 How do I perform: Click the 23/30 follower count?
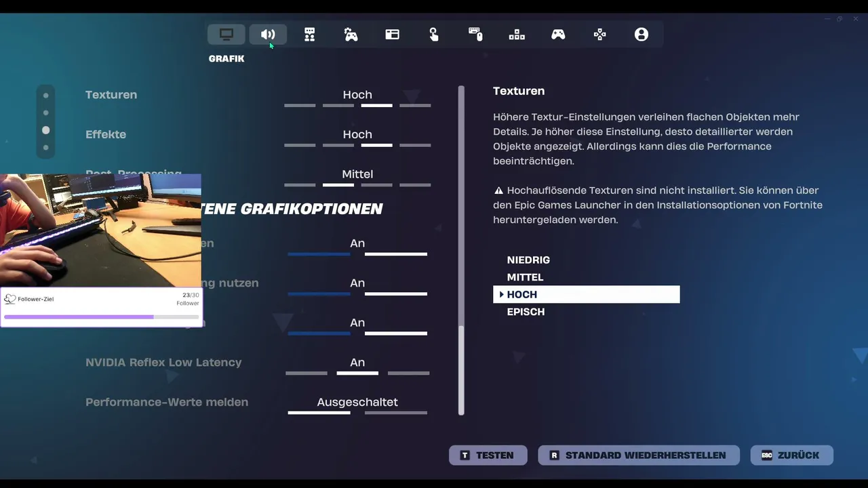click(191, 295)
